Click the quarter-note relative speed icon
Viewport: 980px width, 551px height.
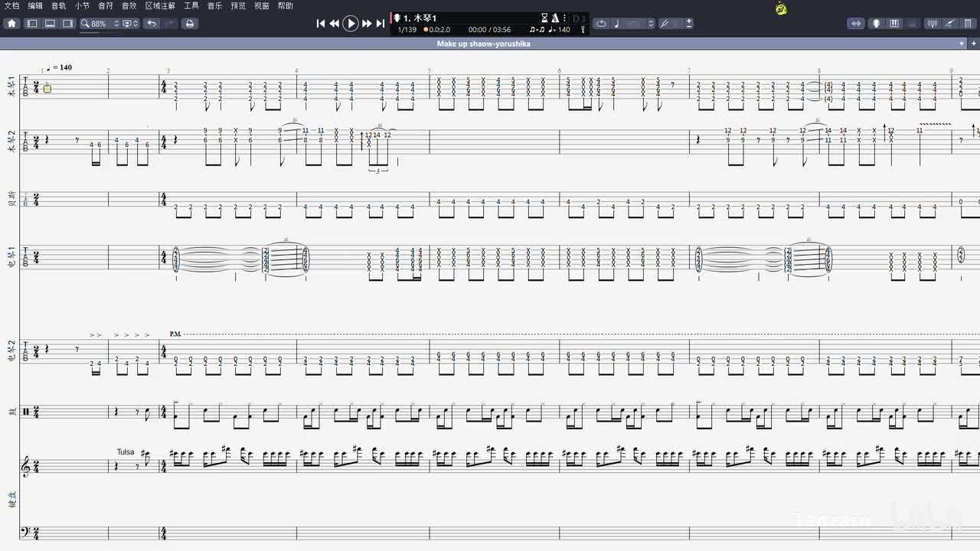point(617,24)
